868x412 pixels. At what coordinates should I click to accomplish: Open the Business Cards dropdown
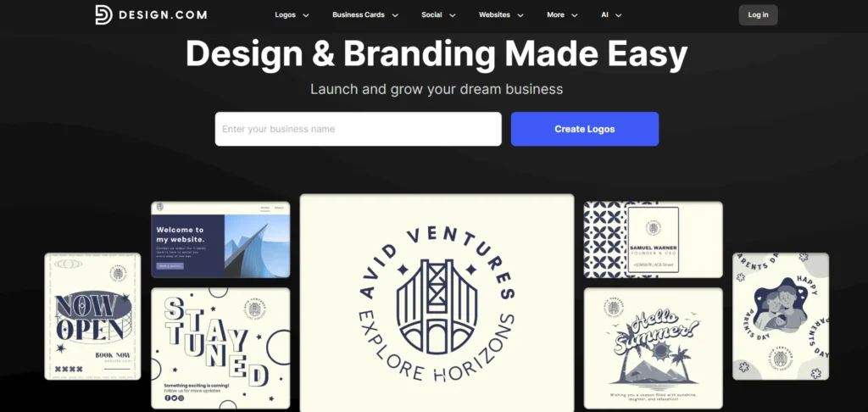(x=364, y=15)
